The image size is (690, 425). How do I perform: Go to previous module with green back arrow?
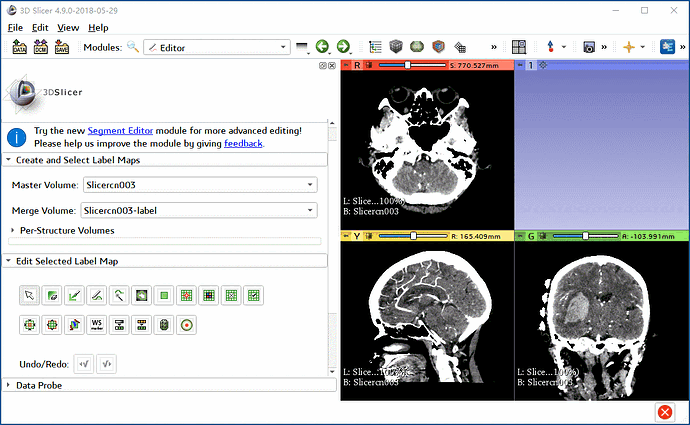323,46
